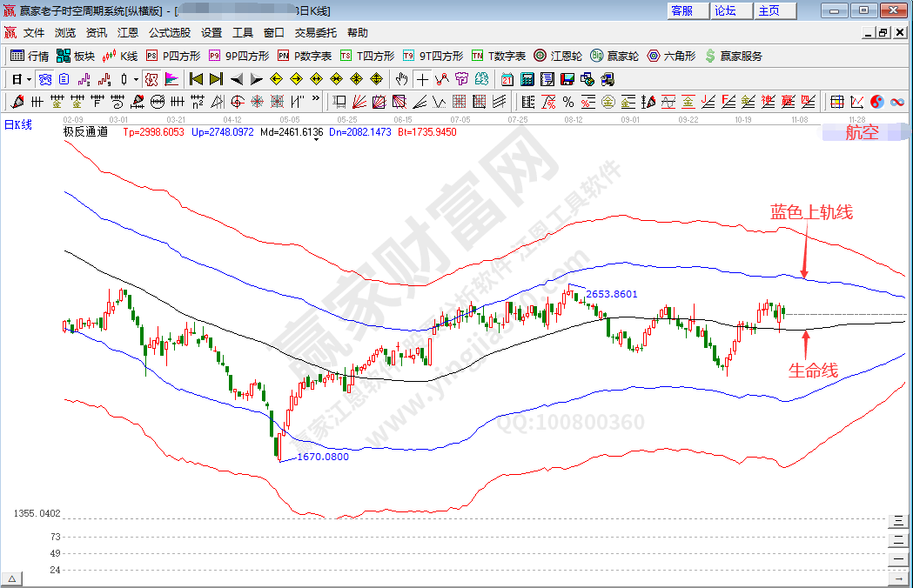Viewport: 913px width, 588px height.
Task: Jump to first bar with skip-start arrow
Action: pos(197,79)
